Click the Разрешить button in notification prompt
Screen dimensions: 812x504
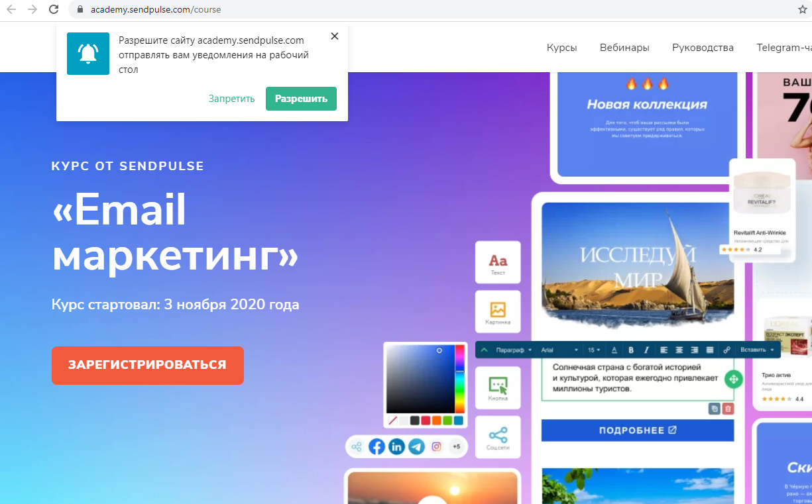[301, 99]
